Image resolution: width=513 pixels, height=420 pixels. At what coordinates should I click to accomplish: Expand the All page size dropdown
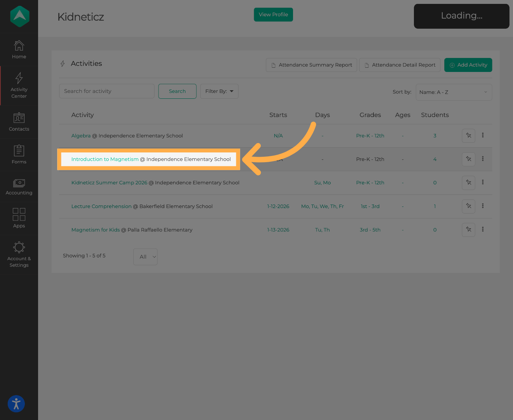click(x=145, y=257)
